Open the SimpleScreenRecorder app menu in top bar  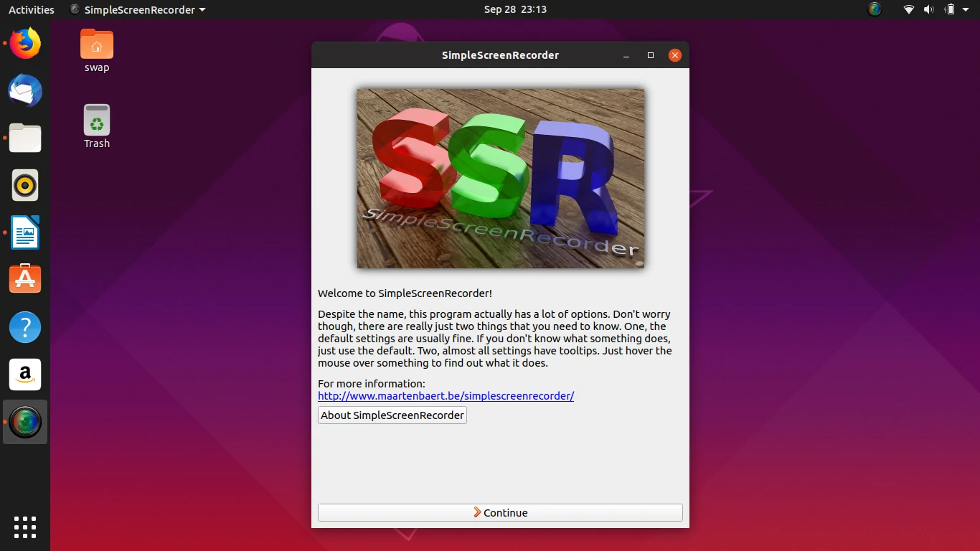click(x=138, y=10)
